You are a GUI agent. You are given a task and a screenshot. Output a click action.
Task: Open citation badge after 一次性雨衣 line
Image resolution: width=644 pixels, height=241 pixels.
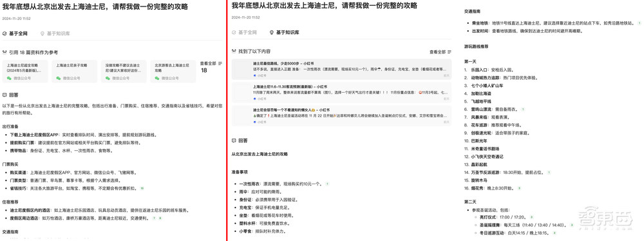(x=327, y=184)
